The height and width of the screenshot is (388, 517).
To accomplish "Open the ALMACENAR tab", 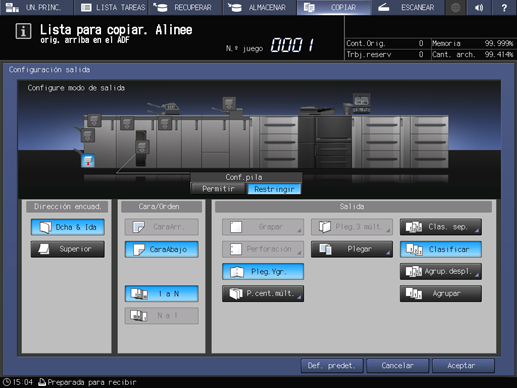I will tap(259, 7).
